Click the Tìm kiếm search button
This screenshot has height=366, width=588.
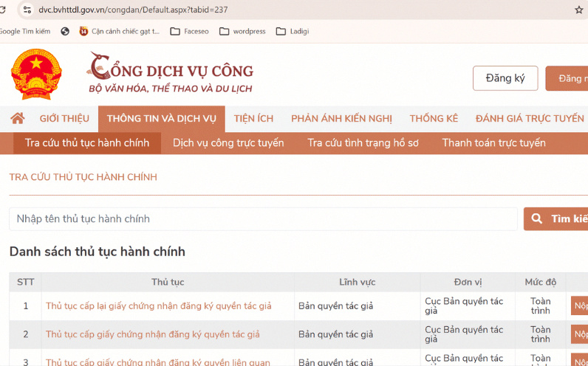coord(555,218)
